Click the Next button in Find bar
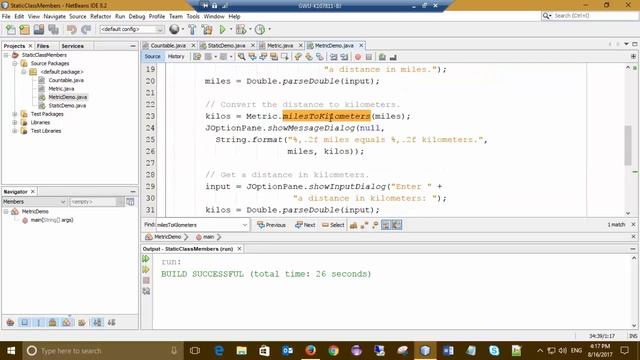This screenshot has height=360, width=640. coord(305,225)
